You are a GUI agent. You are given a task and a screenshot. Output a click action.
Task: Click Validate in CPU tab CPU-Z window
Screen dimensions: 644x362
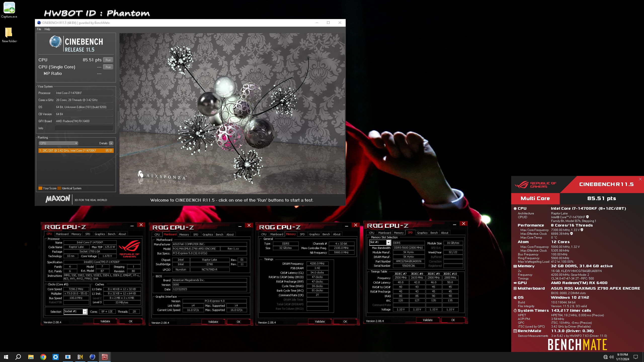pyautogui.click(x=105, y=321)
